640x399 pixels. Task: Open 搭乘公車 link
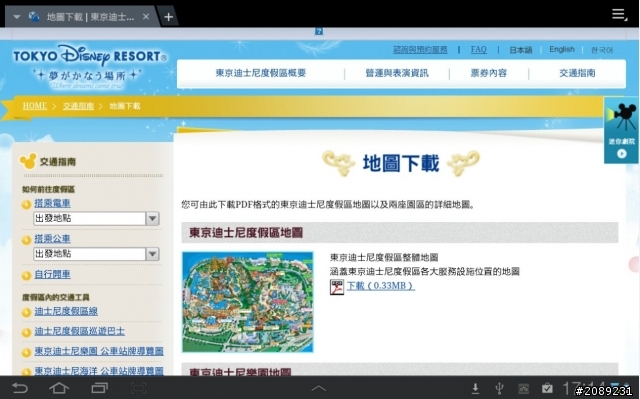[52, 238]
